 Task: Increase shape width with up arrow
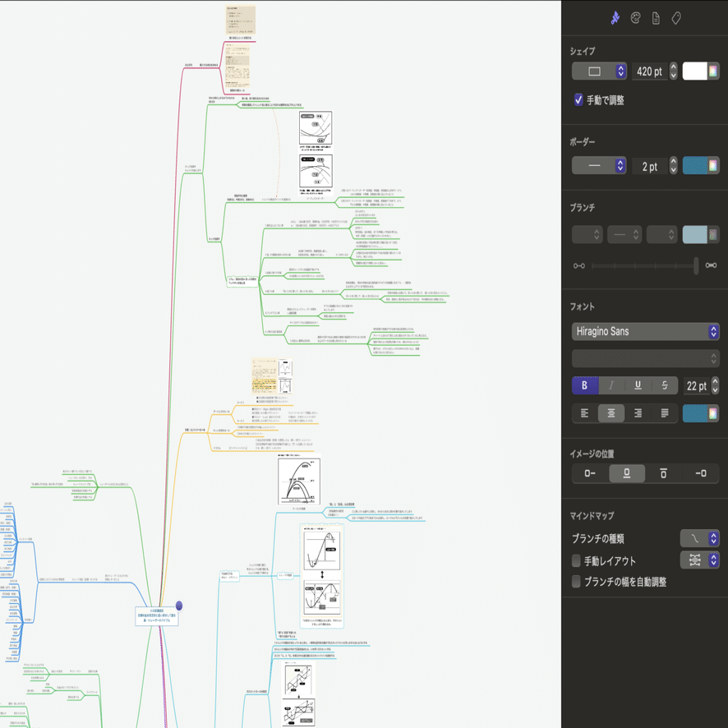[674, 67]
